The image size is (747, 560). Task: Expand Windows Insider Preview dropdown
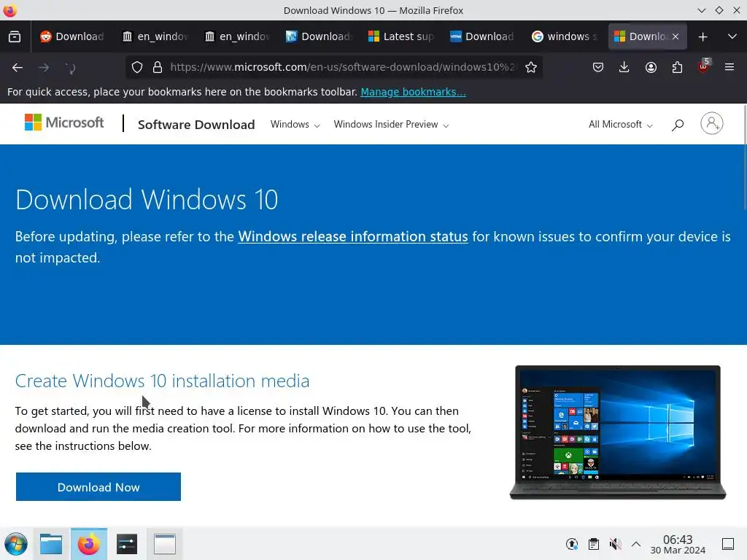(x=391, y=125)
